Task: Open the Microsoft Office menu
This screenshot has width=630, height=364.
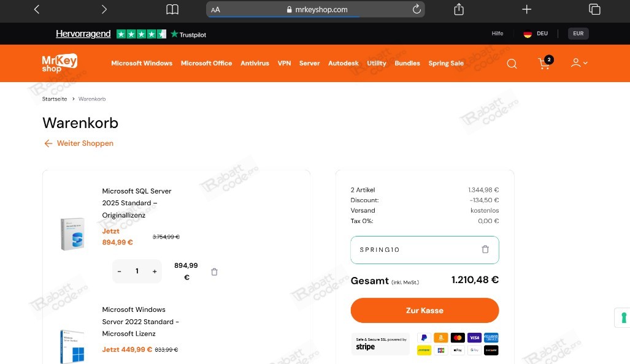Action: click(x=206, y=63)
